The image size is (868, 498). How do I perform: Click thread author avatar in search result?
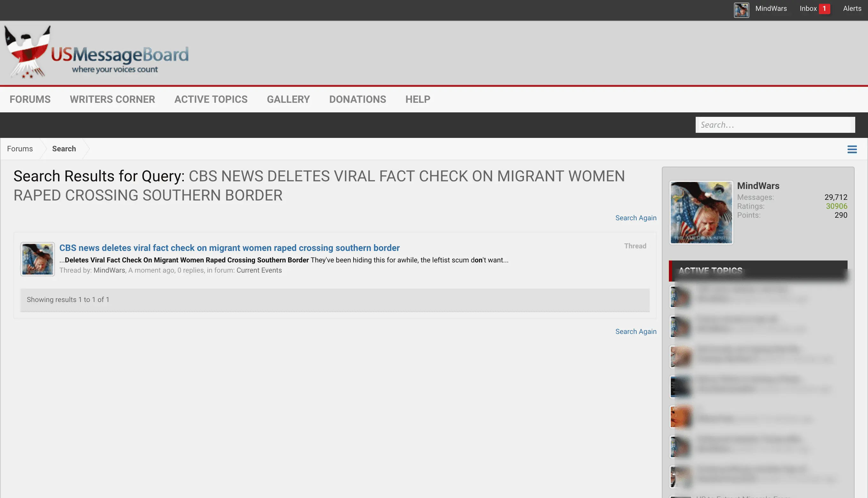click(38, 259)
